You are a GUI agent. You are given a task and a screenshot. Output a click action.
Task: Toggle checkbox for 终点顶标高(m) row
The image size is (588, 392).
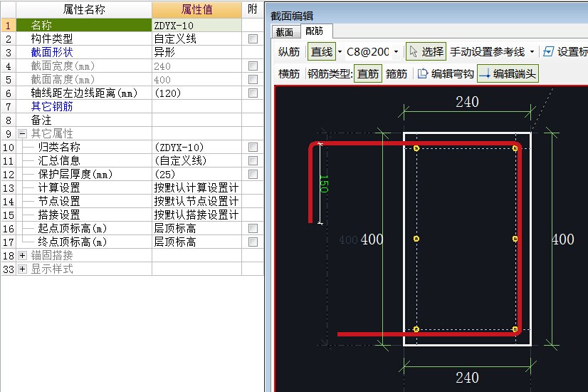click(253, 242)
